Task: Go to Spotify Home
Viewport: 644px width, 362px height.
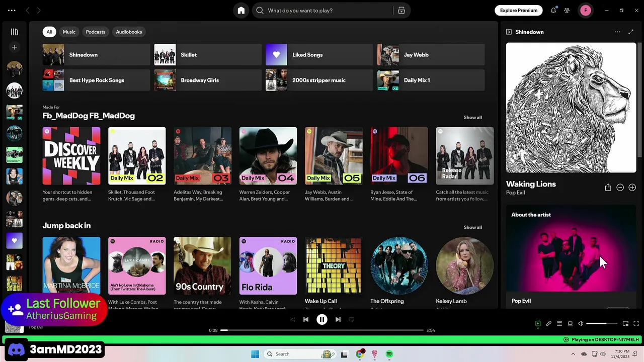Action: tap(241, 11)
